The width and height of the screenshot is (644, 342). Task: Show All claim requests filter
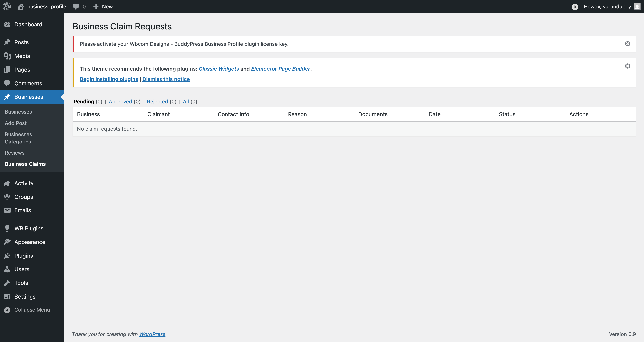tap(186, 101)
